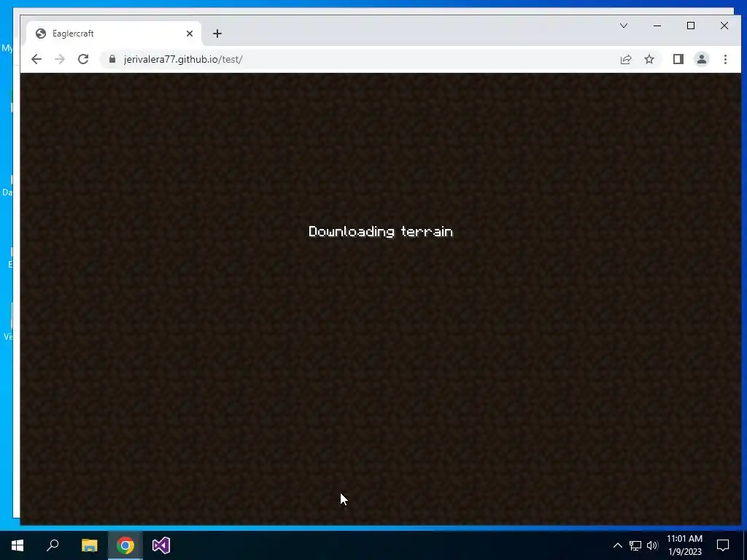Viewport: 747px width, 560px height.
Task: Select the Eaglercraft tab
Action: coord(113,34)
